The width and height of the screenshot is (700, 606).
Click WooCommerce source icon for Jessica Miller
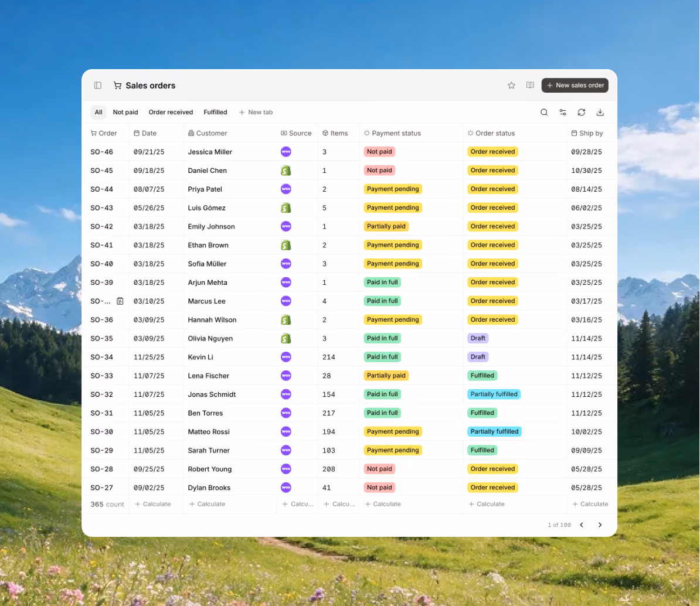tap(286, 152)
